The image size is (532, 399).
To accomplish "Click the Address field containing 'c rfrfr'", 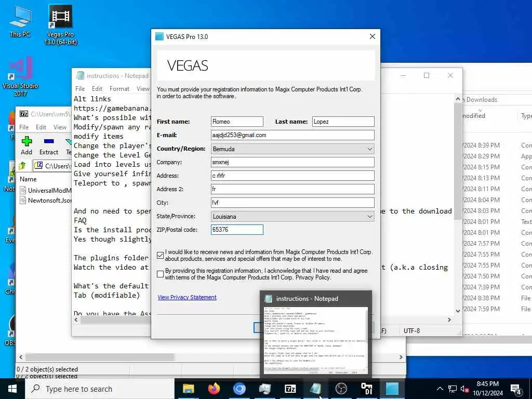I will pyautogui.click(x=292, y=176).
